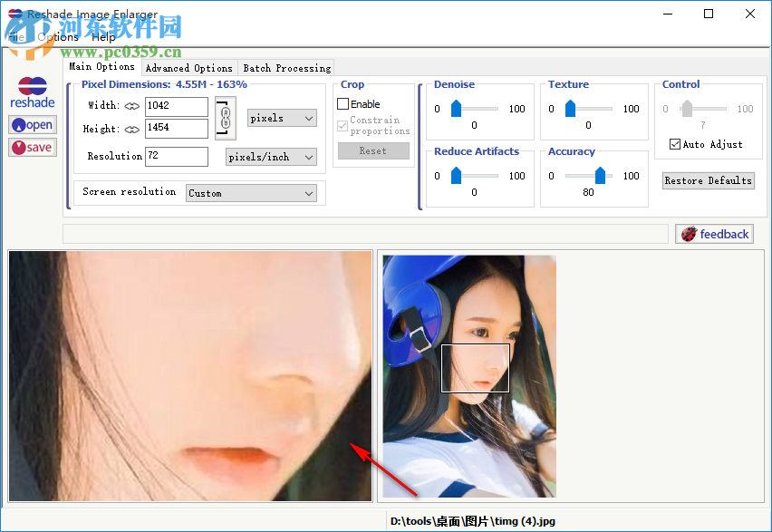
Task: Open the Batch Processing tab
Action: [x=286, y=67]
